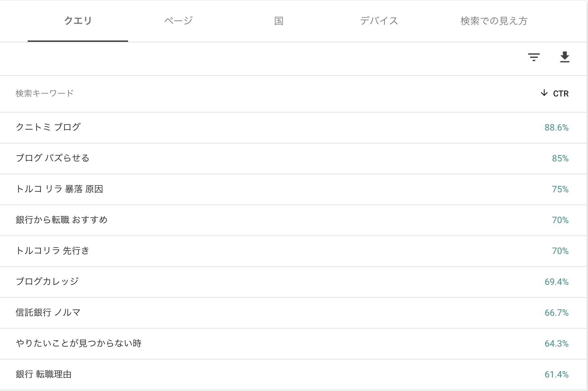588x391 pixels.
Task: Click the 88.6% CTR value
Action: (x=556, y=128)
